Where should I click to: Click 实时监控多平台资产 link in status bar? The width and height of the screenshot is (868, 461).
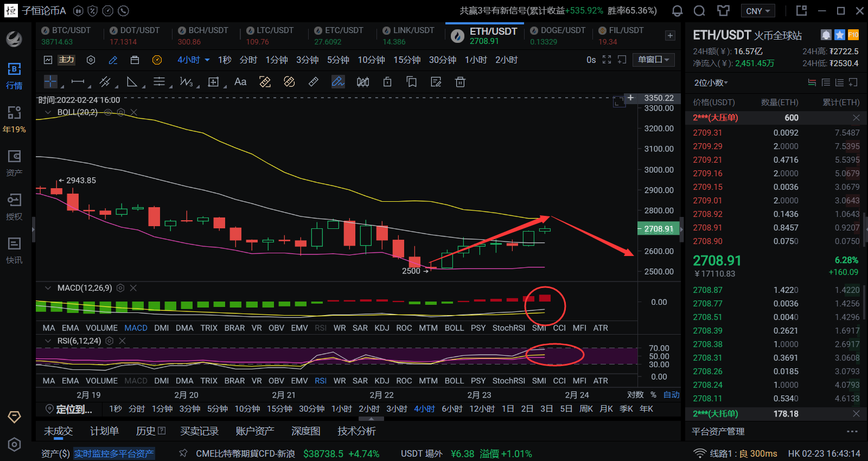[114, 453]
